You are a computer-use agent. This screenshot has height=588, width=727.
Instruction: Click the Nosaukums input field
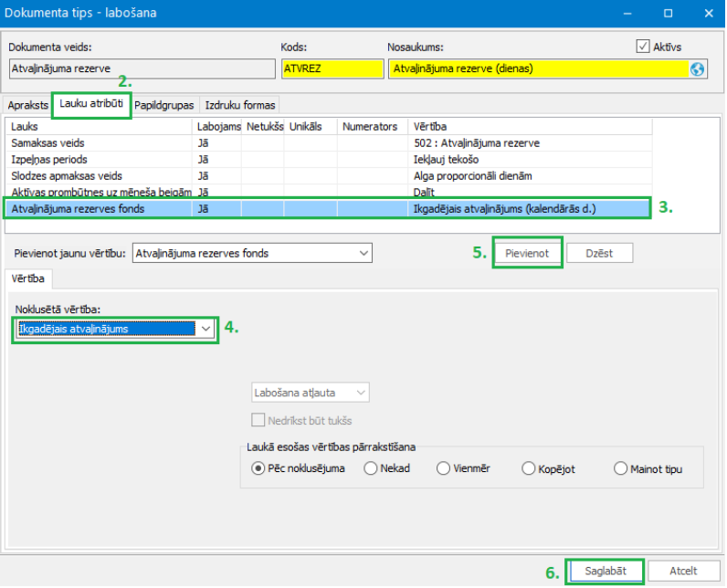548,68
